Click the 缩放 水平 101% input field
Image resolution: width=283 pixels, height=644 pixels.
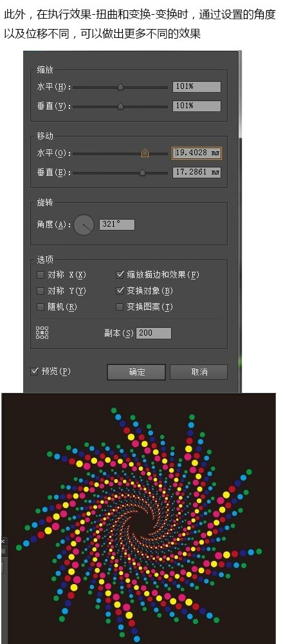[196, 87]
